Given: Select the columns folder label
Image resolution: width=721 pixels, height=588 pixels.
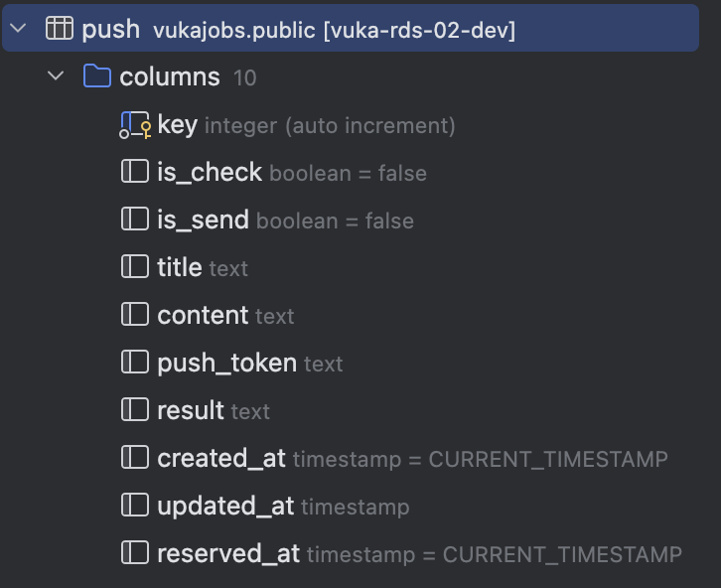Looking at the screenshot, I should pos(170,76).
